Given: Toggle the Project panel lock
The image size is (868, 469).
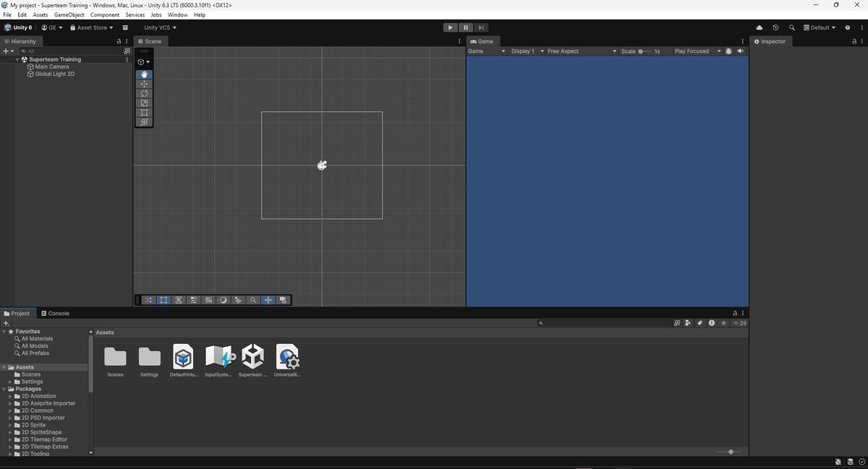Looking at the screenshot, I should (x=735, y=313).
